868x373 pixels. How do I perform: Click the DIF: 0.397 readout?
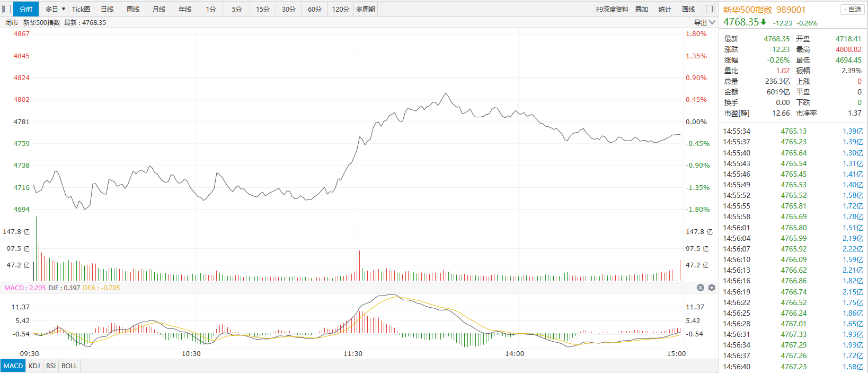pos(64,288)
